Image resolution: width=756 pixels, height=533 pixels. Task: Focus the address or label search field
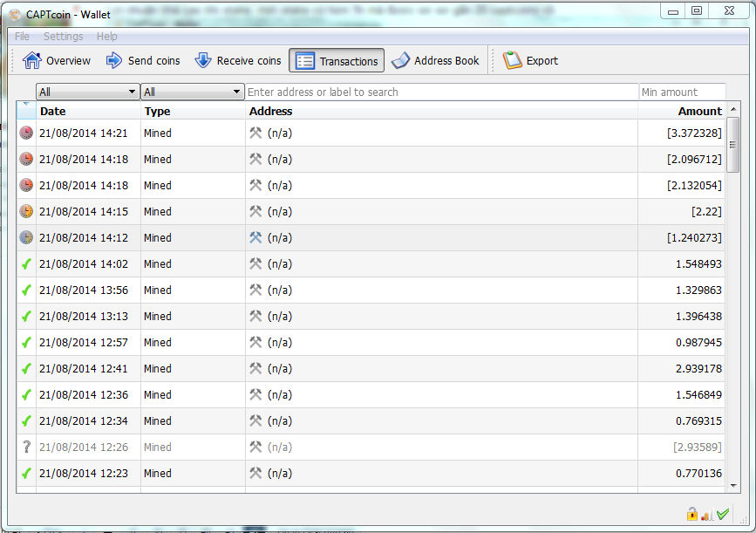coord(441,92)
